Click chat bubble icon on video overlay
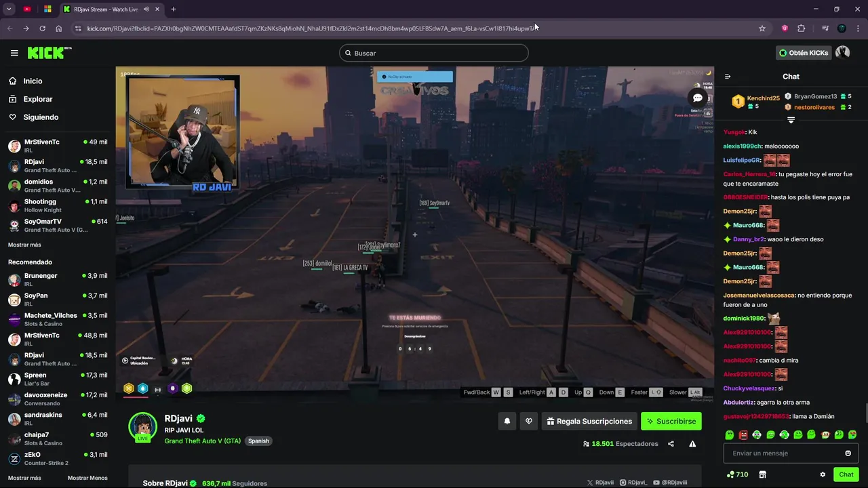The width and height of the screenshot is (868, 488). 697,98
